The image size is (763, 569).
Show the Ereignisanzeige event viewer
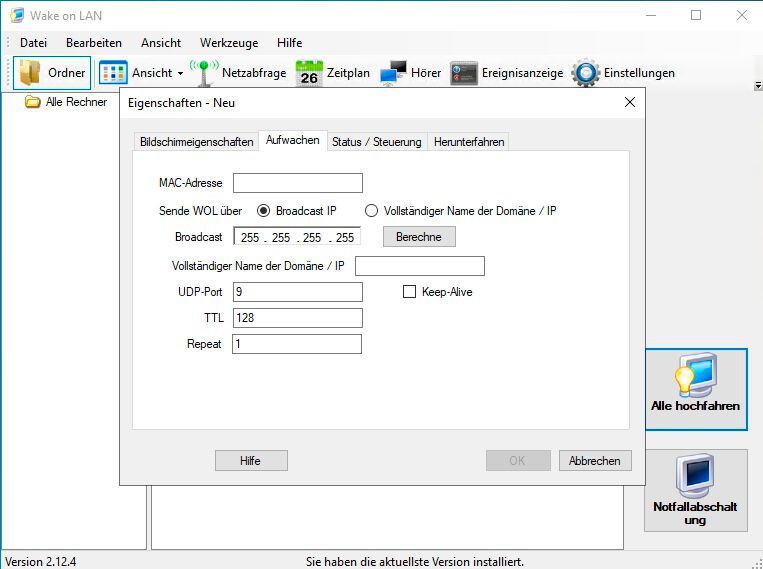pos(463,73)
